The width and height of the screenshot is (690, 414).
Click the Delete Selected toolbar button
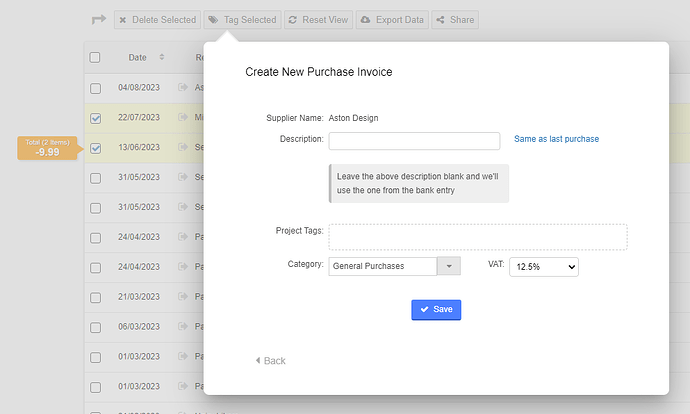[157, 20]
